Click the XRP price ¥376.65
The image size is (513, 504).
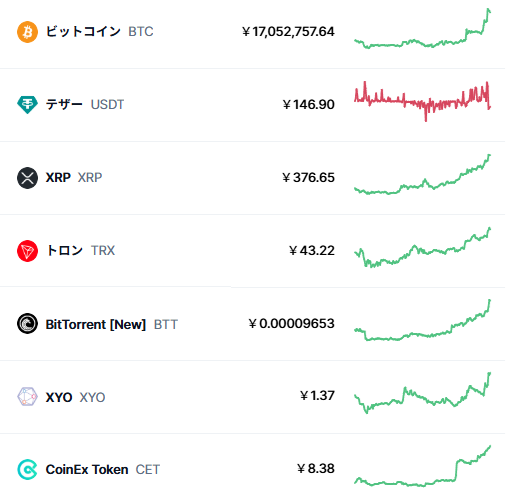click(308, 178)
